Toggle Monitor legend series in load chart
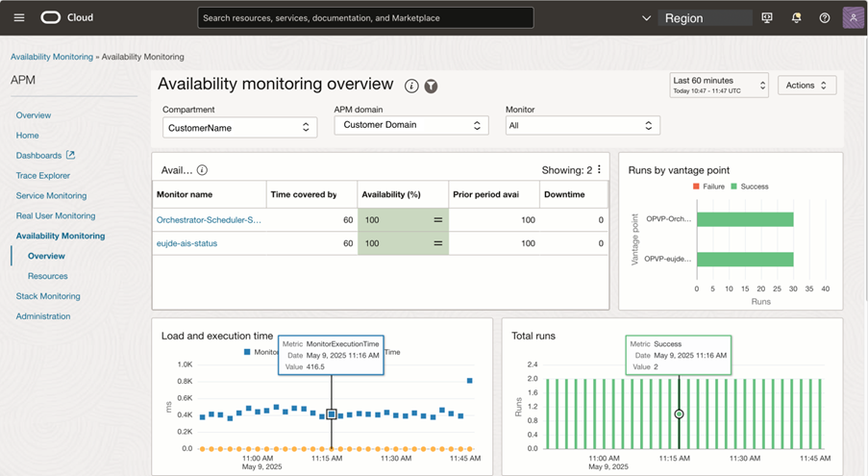 click(263, 353)
